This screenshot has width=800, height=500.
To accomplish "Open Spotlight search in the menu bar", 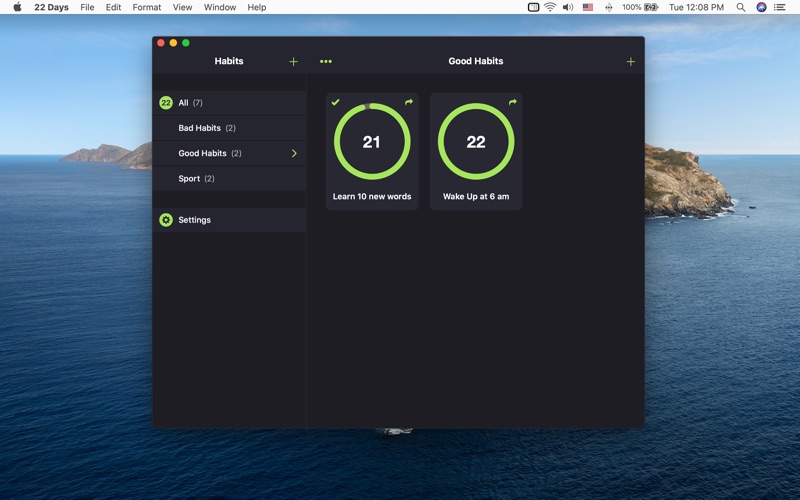I will [740, 7].
